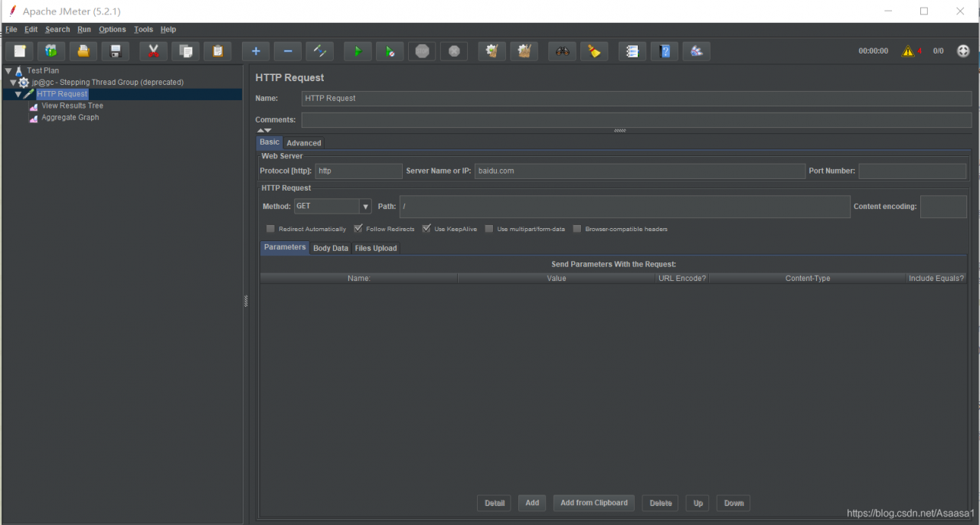Reset search with the brush icon
Screen dimensions: 980x525
(594, 51)
